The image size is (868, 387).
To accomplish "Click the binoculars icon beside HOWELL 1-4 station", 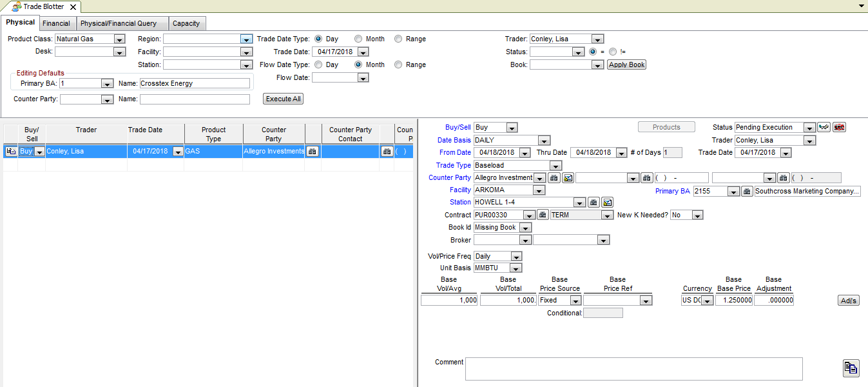I will point(594,203).
